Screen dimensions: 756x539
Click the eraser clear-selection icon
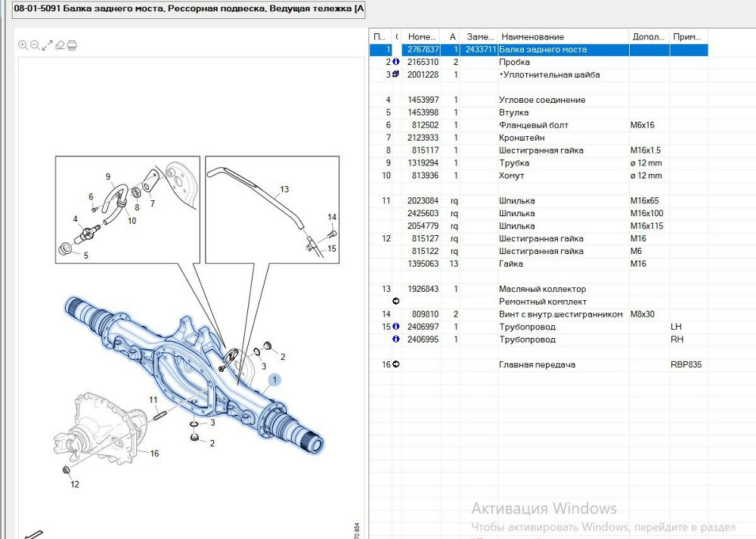pyautogui.click(x=60, y=45)
